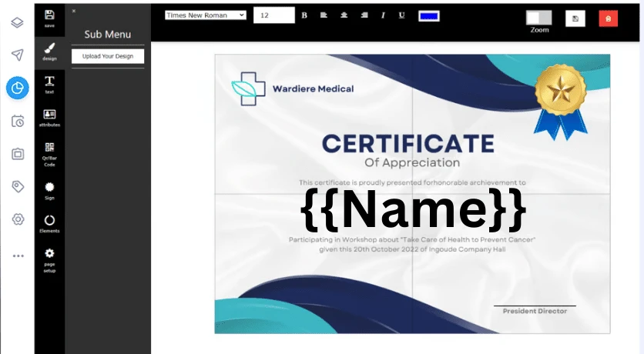
Task: Open the calendar clock icon
Action: (x=17, y=121)
